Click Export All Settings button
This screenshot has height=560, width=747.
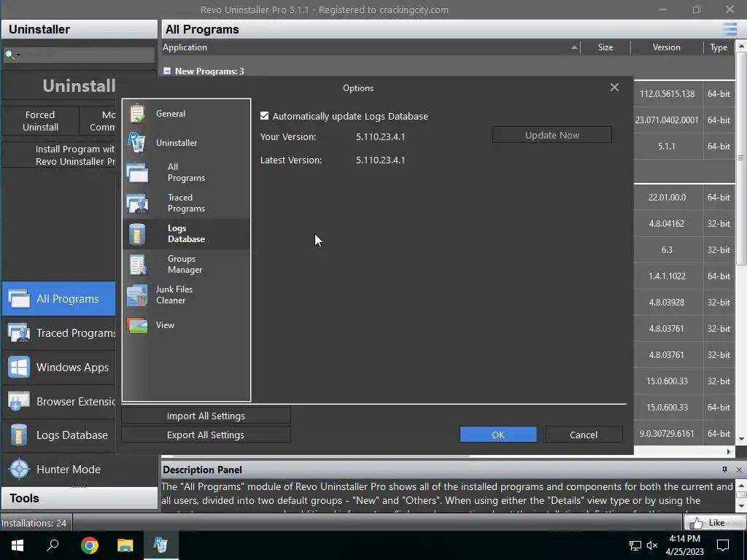206,435
